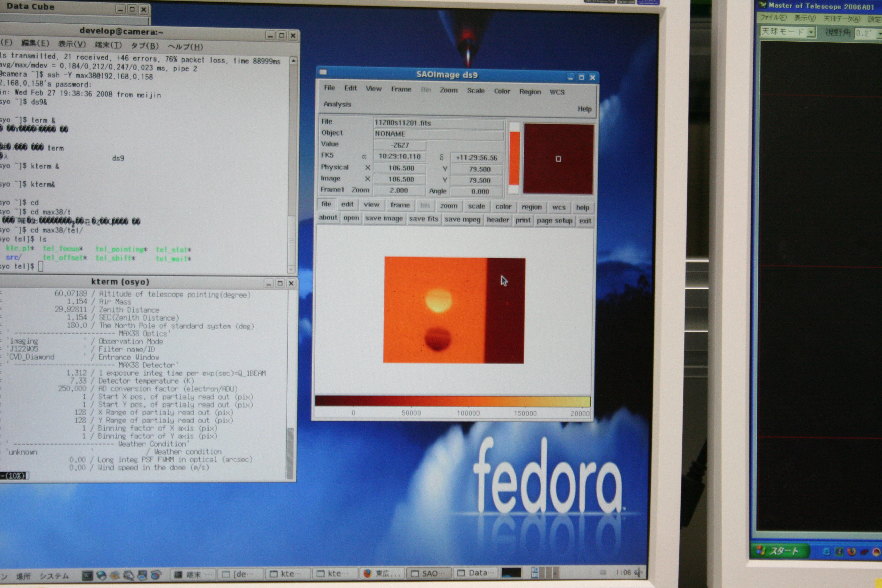The image size is (882, 588).
Task: Click the volume speaker icon near clock
Action: (638, 572)
